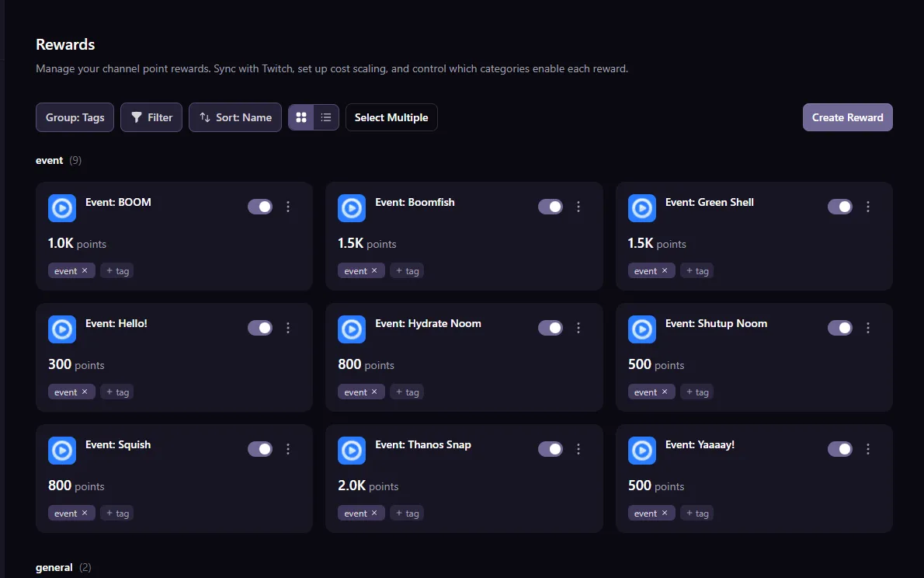Image resolution: width=924 pixels, height=578 pixels.
Task: Switch to list view layout
Action: pos(325,117)
